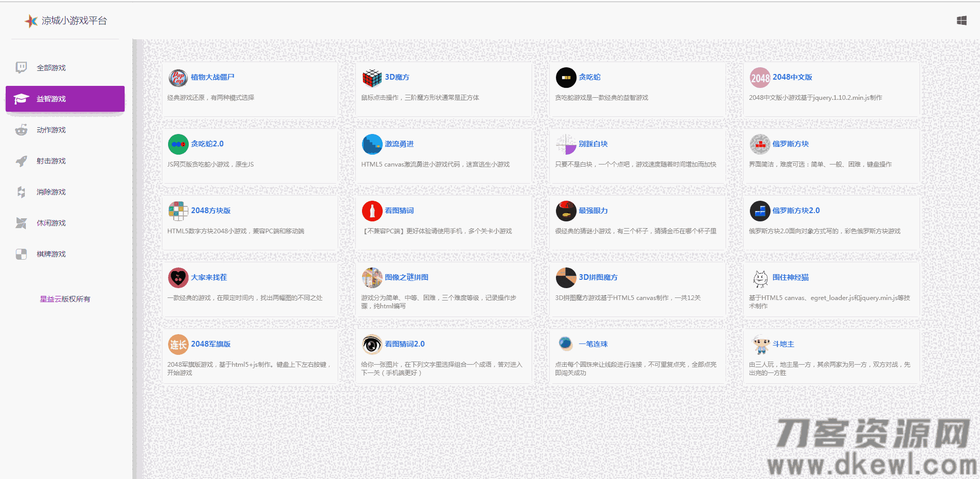This screenshot has height=479, width=980.
Task: Open the 星益云版权所有 link
Action: (x=65, y=299)
